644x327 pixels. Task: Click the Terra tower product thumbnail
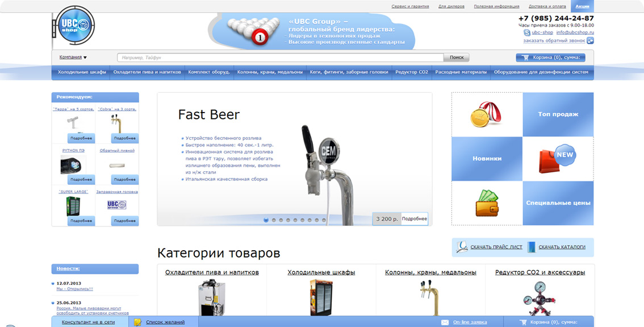pyautogui.click(x=74, y=123)
